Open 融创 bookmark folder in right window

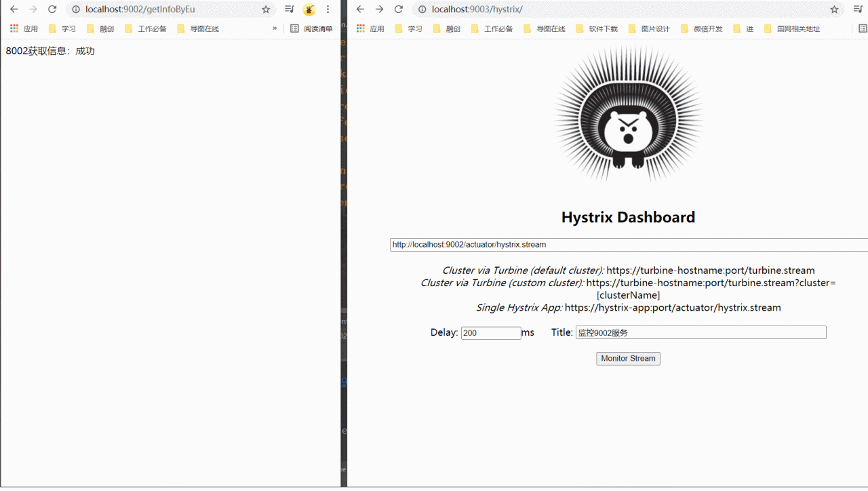click(x=446, y=28)
